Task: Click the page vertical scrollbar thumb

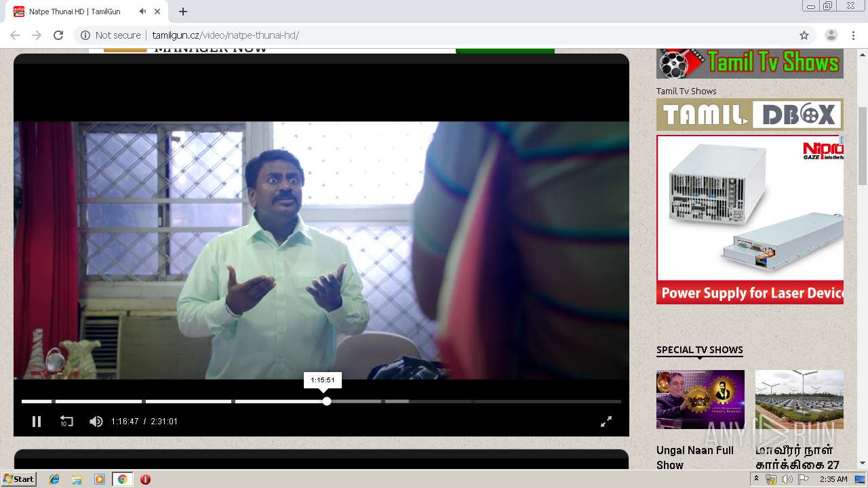Action: (863, 146)
